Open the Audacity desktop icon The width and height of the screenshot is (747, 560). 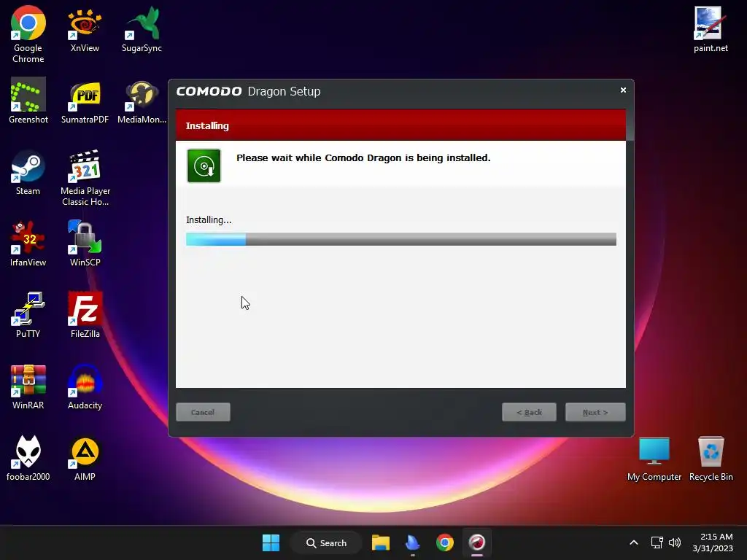click(85, 386)
